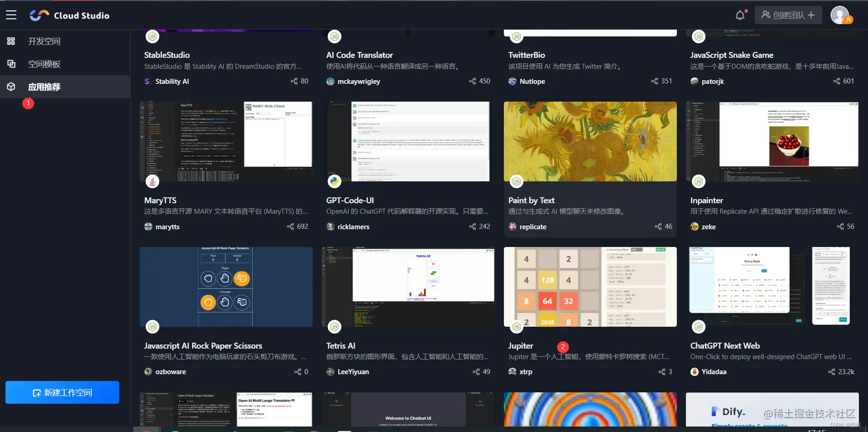This screenshot has height=432, width=868.
Task: Click Node.js badge on Paint by Text
Action: [x=517, y=182]
